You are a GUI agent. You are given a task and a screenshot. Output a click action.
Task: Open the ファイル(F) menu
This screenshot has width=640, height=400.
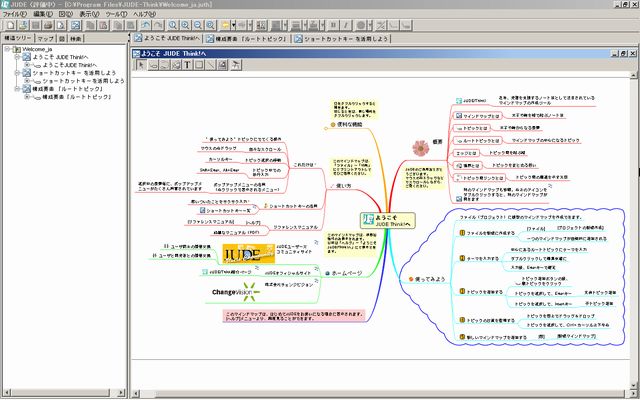[15, 14]
